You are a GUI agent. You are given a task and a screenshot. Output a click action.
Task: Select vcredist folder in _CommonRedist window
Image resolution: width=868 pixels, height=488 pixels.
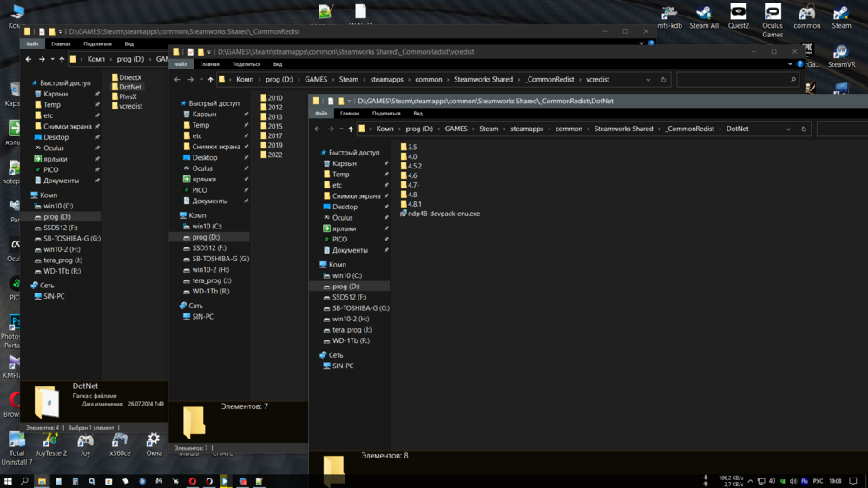(127, 106)
